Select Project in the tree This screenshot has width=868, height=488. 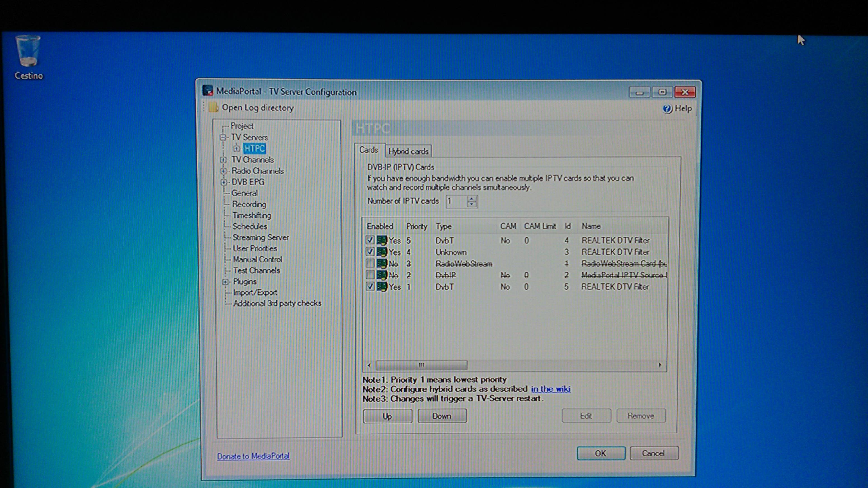click(242, 126)
